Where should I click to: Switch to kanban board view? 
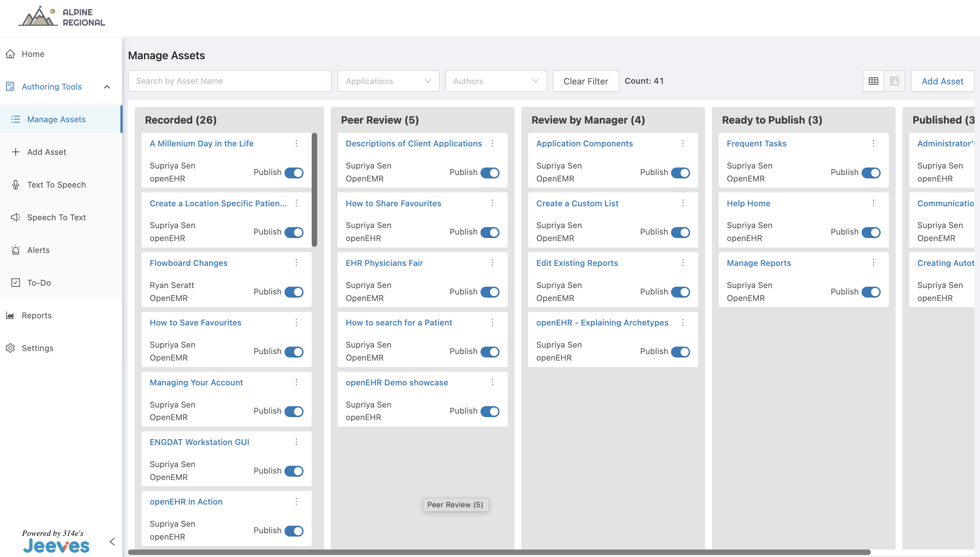coord(894,81)
